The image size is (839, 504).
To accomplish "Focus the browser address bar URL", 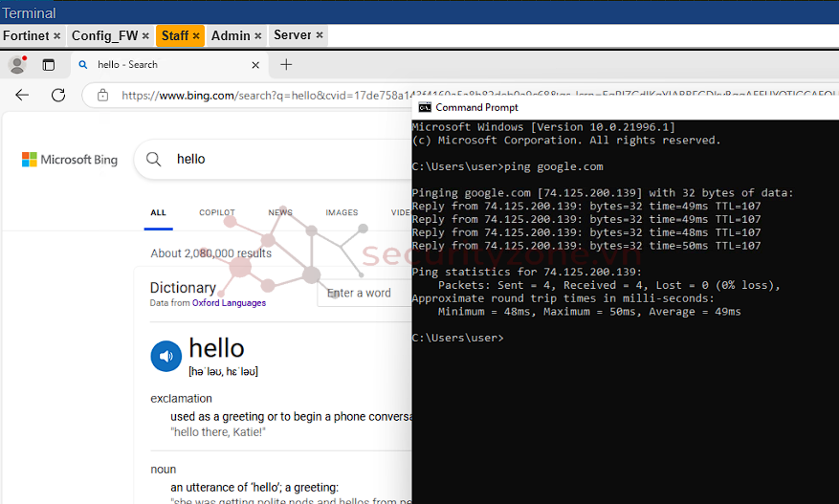I will (266, 96).
